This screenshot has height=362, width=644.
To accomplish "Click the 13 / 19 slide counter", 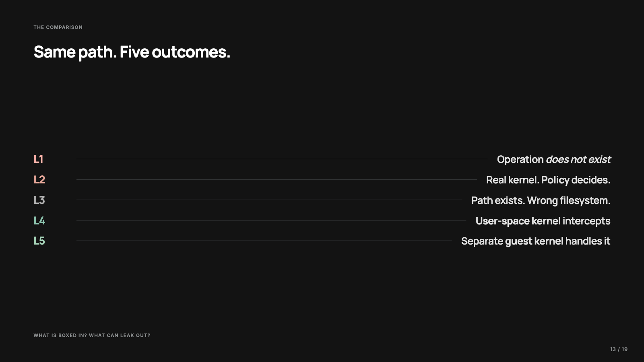I will 619,349.
